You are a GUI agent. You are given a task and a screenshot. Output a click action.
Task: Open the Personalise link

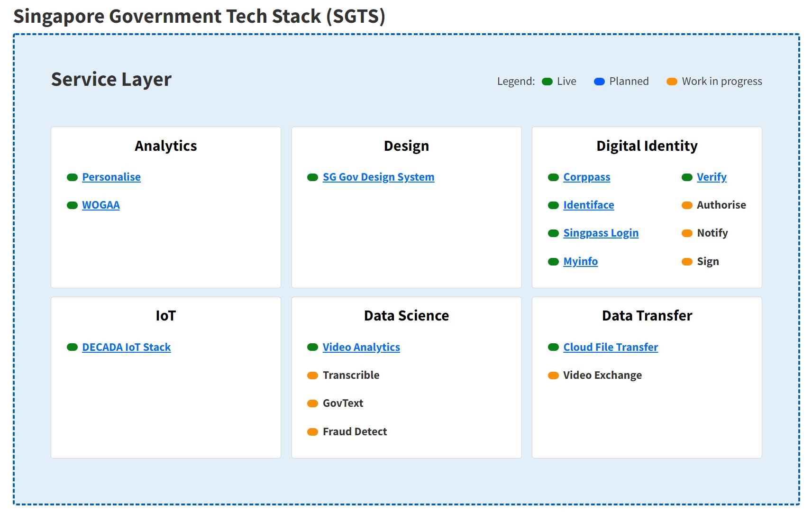click(x=111, y=177)
